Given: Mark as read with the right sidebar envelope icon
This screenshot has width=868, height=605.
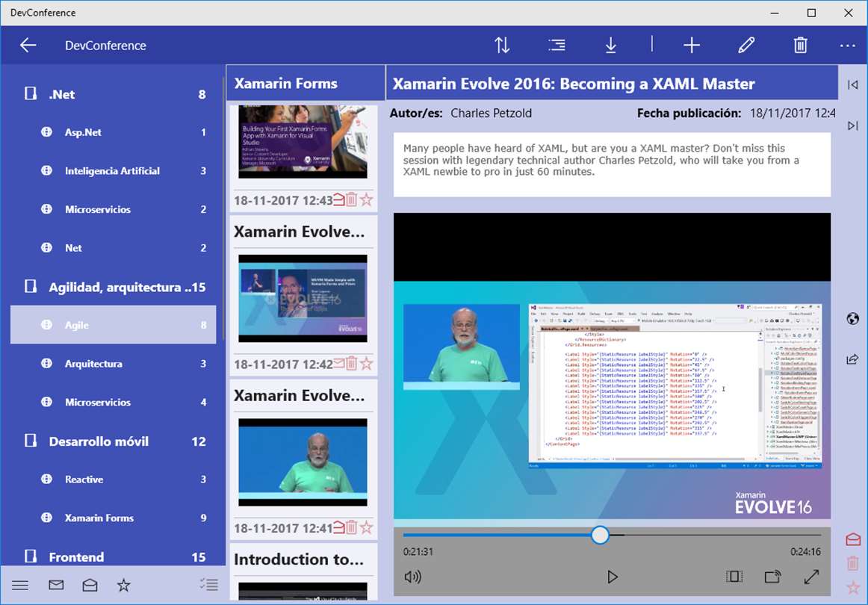Looking at the screenshot, I should 853,539.
